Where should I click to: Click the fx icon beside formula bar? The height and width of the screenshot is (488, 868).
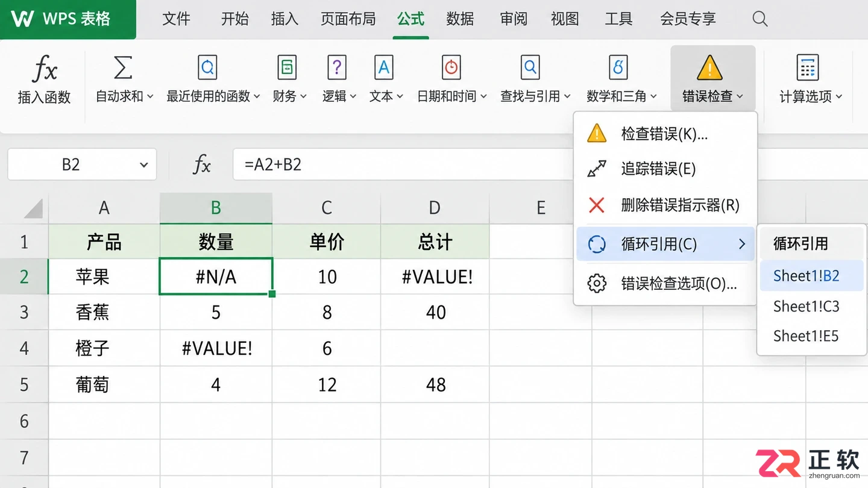point(202,164)
